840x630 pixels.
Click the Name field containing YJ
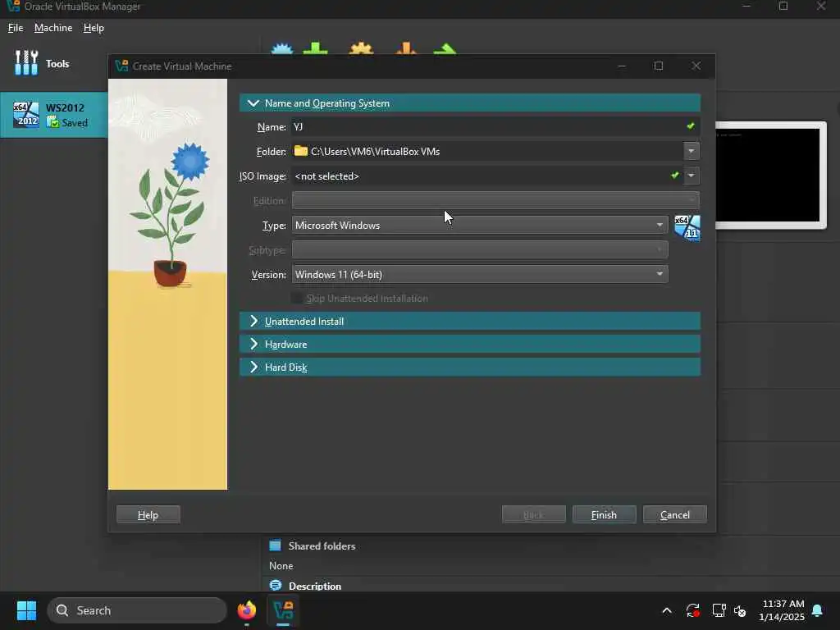[x=495, y=126]
